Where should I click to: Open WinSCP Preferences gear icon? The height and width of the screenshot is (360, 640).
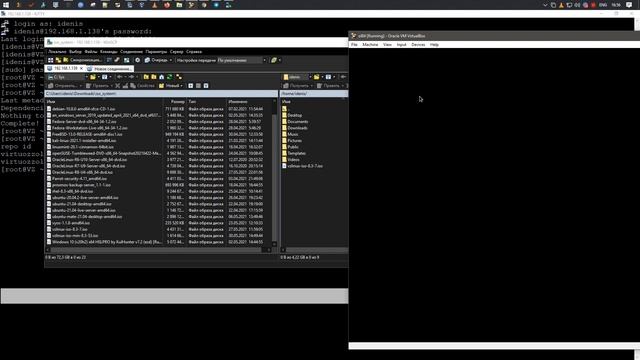138,60
